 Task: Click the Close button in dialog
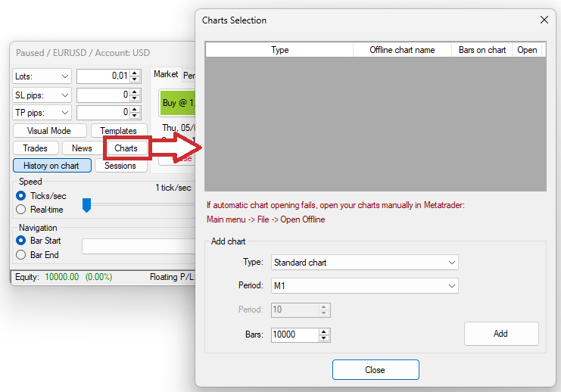[375, 370]
